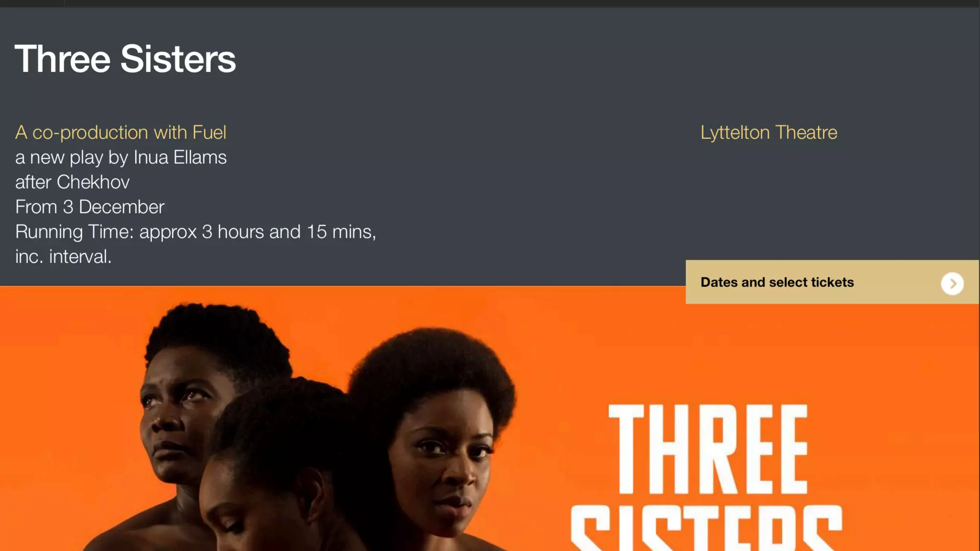Viewport: 980px width, 551px height.
Task: Click the circular chevron arrow icon
Action: click(952, 284)
